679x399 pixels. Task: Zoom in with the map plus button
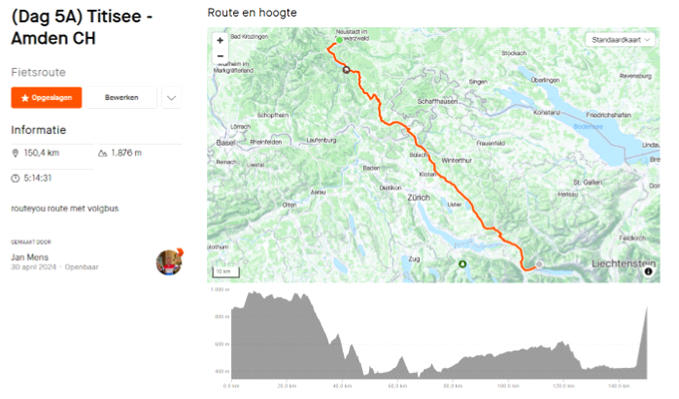220,40
